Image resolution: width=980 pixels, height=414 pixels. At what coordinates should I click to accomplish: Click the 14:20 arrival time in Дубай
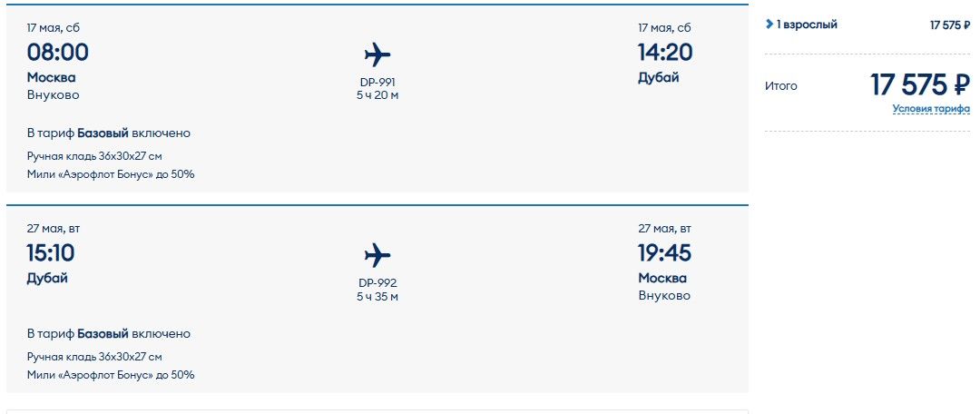665,52
